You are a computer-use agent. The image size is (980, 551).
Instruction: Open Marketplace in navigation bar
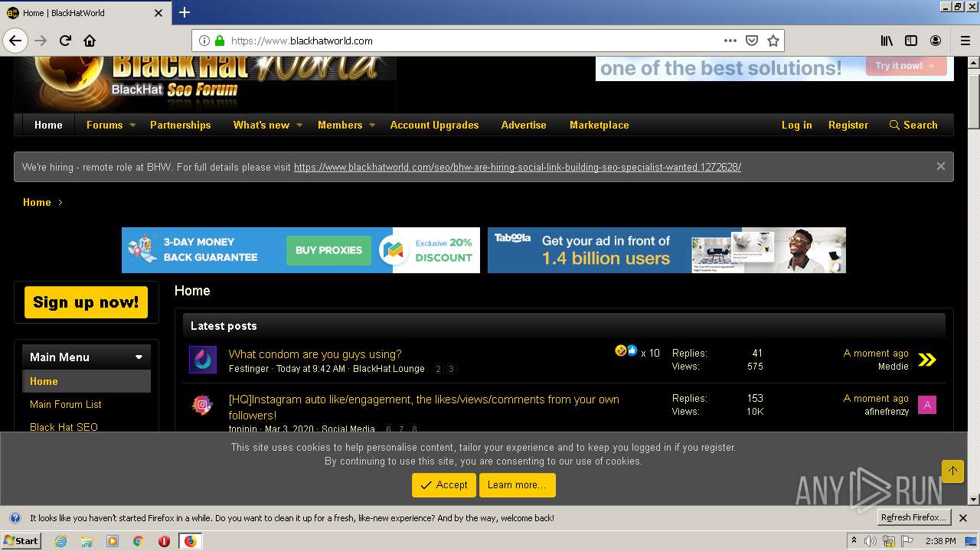click(599, 125)
